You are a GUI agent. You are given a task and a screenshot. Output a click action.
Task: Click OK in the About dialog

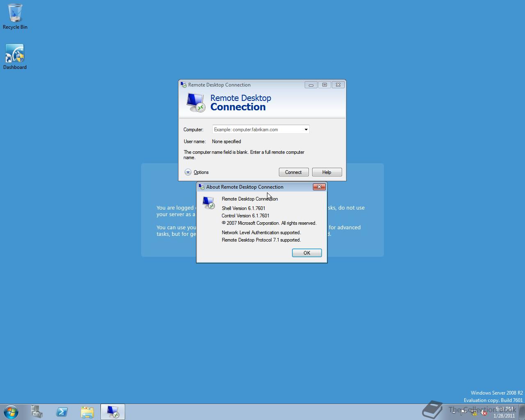307,253
